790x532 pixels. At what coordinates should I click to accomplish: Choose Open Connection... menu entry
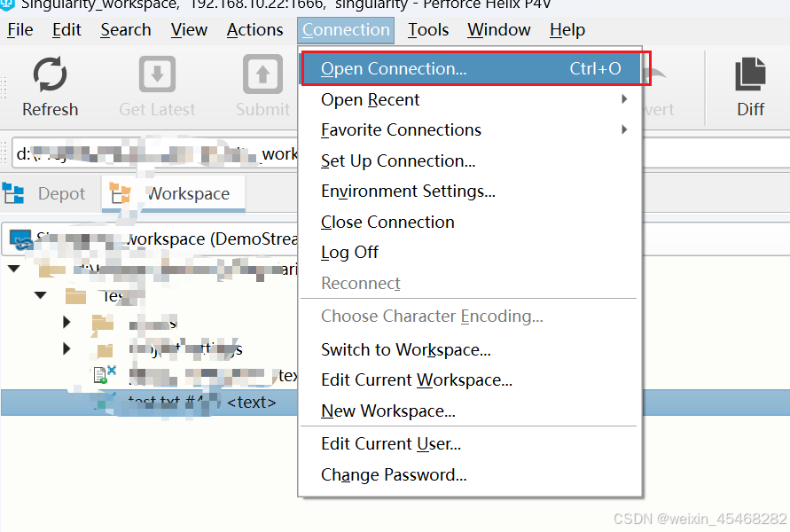coord(471,68)
